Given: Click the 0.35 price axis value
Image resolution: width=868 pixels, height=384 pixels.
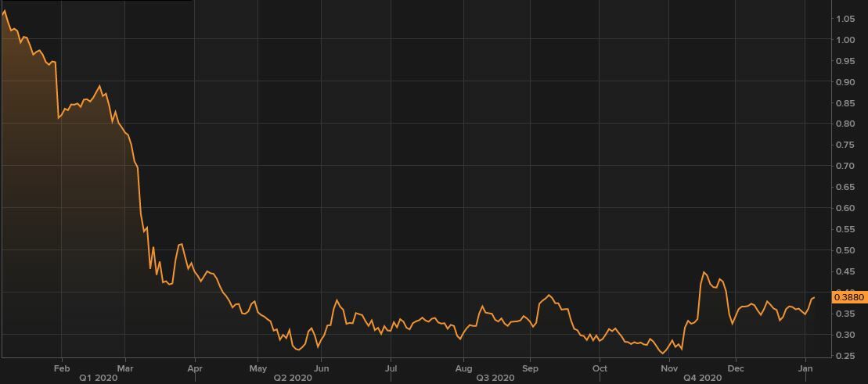Looking at the screenshot, I should (x=845, y=314).
